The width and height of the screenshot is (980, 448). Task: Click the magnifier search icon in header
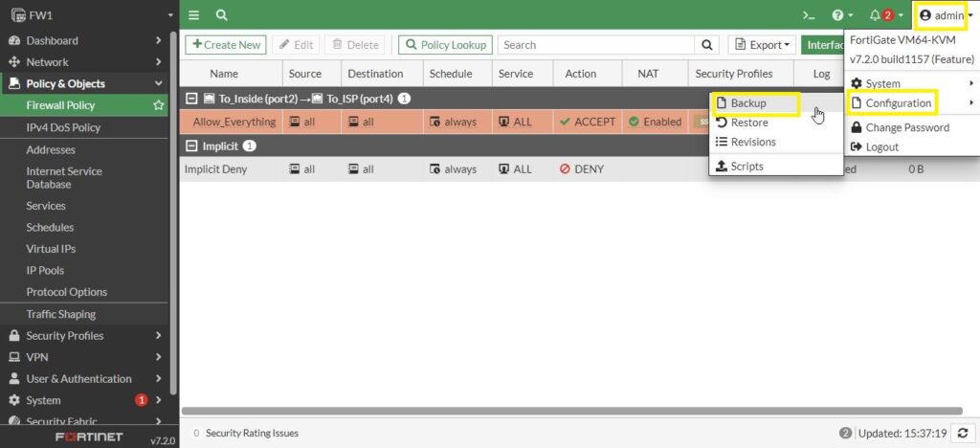tap(222, 15)
